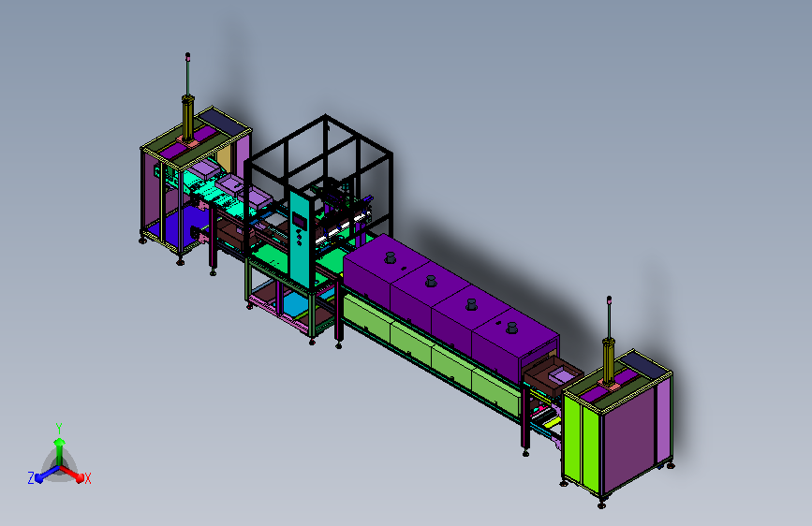This screenshot has width=812, height=526.
Task: Select the purple oven cover nearest the right cabinet
Action: [x=515, y=344]
